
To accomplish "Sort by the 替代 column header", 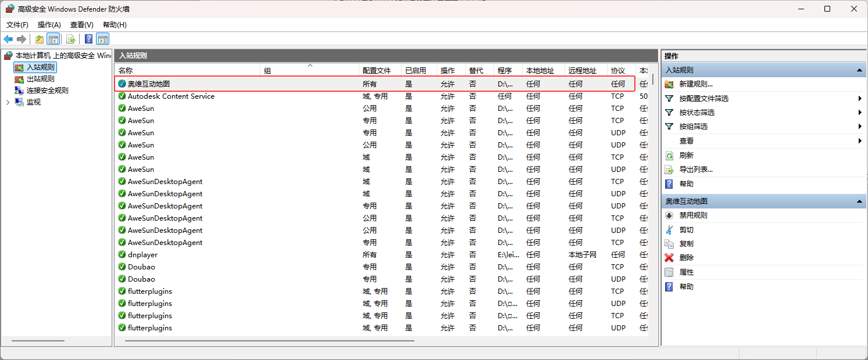I will 480,70.
